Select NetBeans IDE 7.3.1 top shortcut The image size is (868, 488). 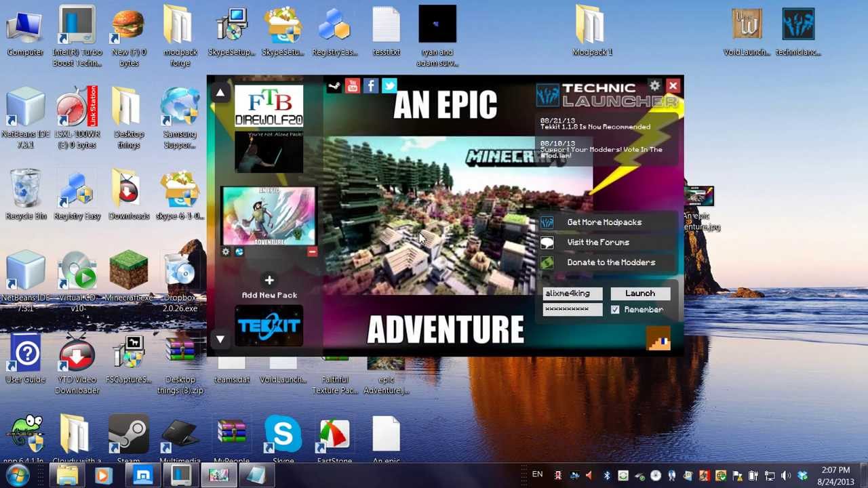(25, 119)
